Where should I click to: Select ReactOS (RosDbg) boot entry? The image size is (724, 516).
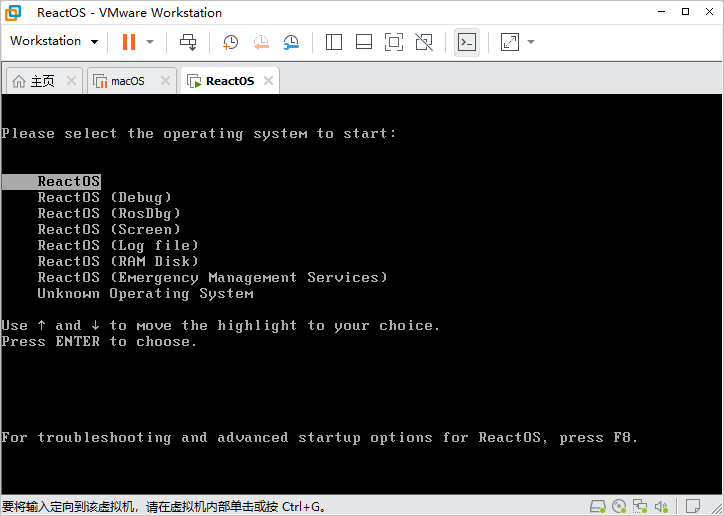point(109,214)
